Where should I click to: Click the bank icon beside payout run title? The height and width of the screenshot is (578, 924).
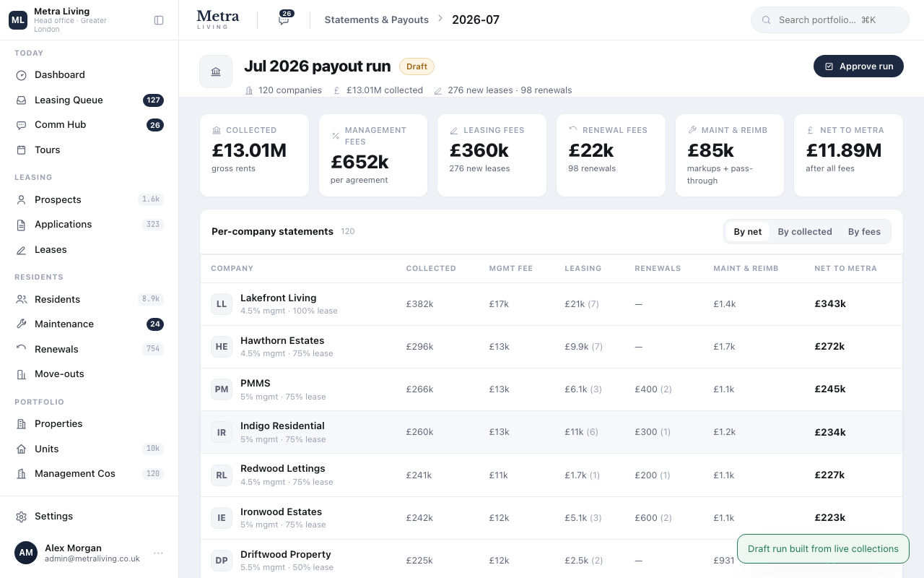tap(216, 72)
